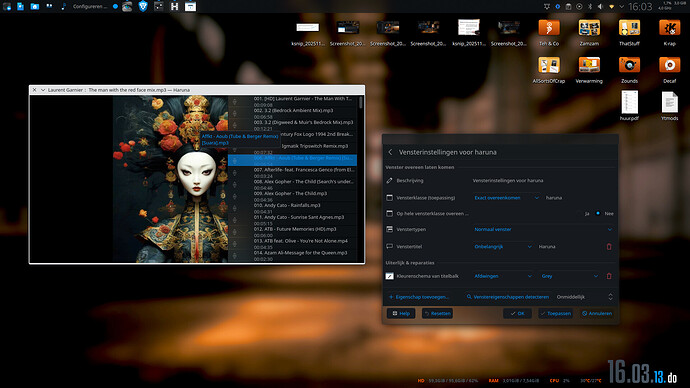
Task: Click the album art image in Haruna
Action: tap(170, 179)
